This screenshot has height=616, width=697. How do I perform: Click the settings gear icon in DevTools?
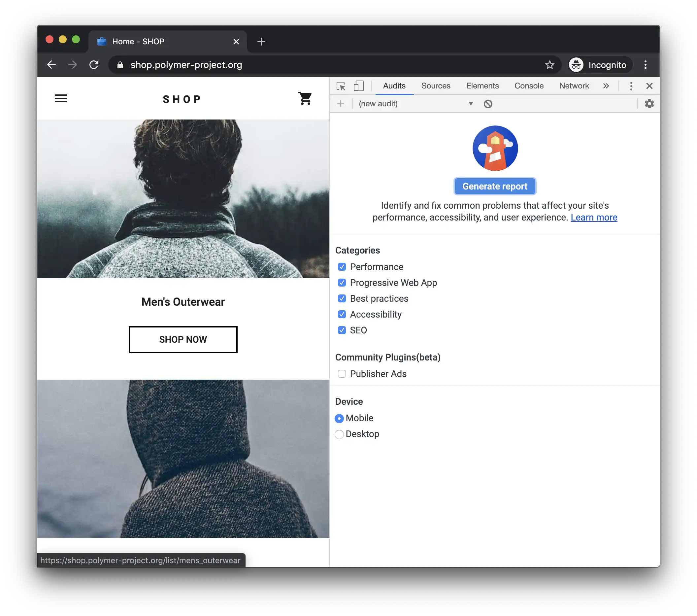coord(649,103)
